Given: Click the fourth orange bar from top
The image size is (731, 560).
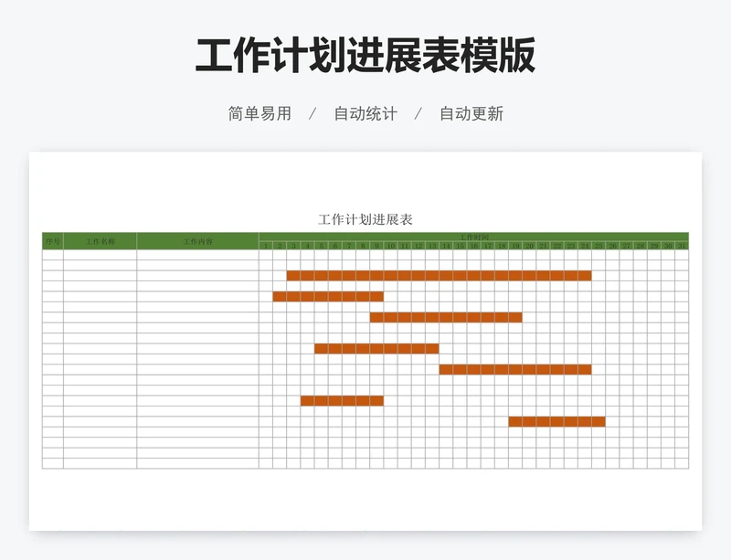Looking at the screenshot, I should coord(376,348).
